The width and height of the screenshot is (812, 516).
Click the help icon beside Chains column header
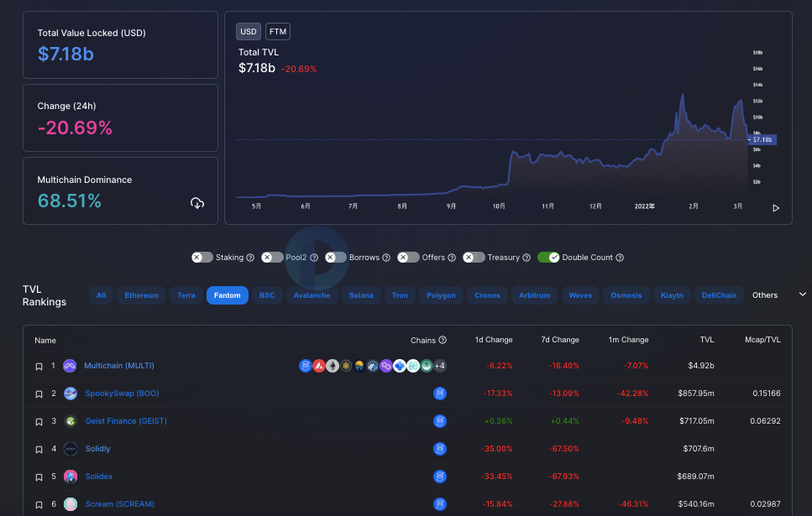click(443, 340)
